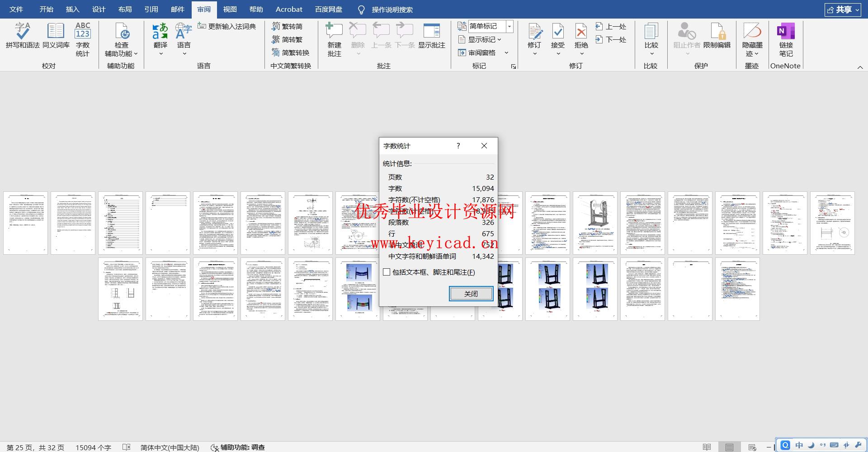
Task: Click the first page thumbnail in document
Action: coord(25,223)
